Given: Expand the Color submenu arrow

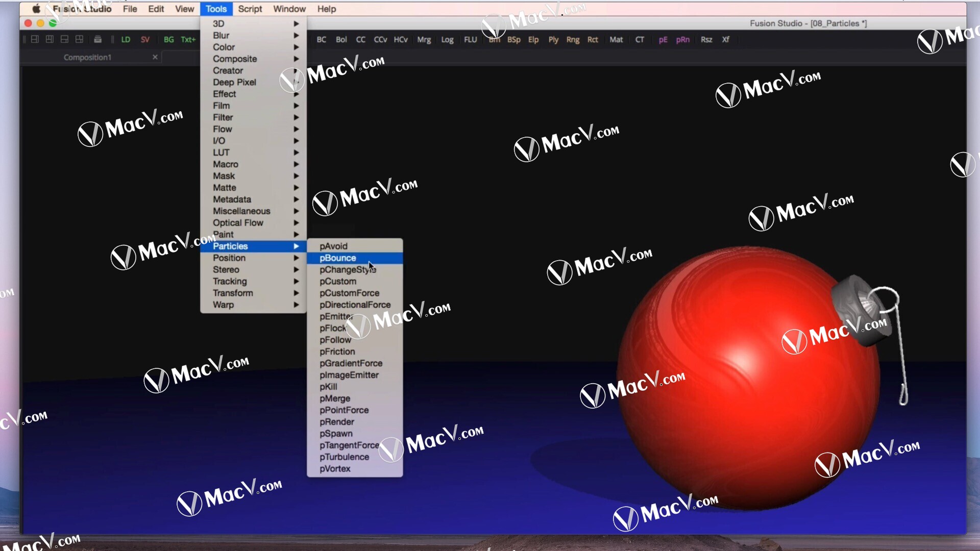Looking at the screenshot, I should 296,47.
